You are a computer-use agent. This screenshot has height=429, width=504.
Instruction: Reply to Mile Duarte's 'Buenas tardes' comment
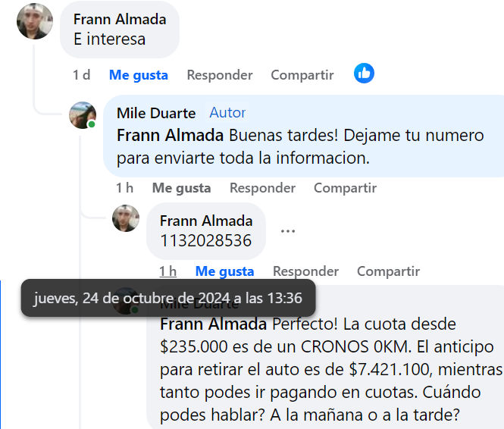(x=262, y=188)
